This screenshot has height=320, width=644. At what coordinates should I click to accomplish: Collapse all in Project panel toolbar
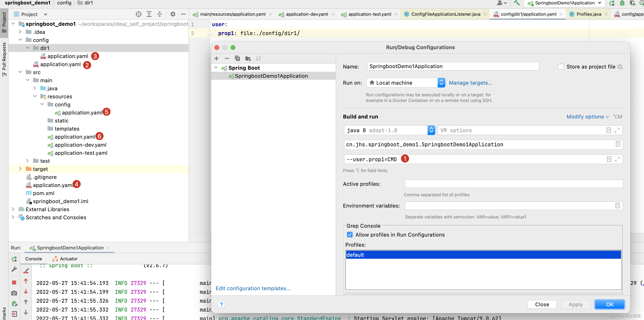[x=160, y=14]
